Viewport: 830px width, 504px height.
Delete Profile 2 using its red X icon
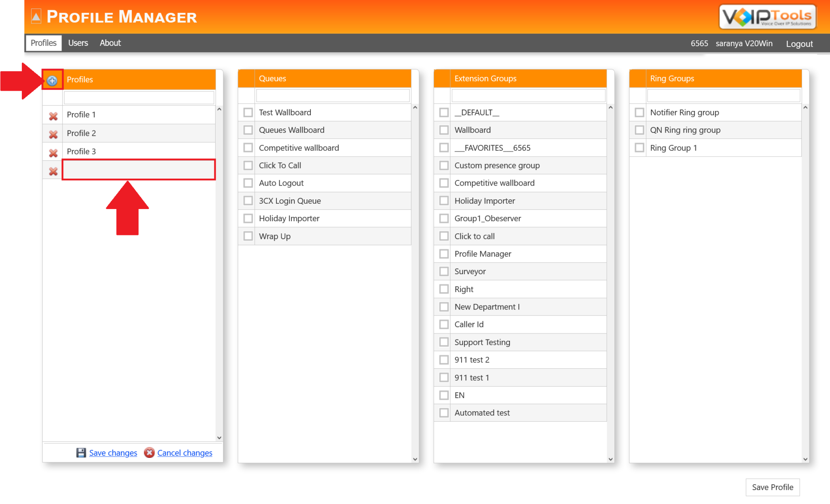click(52, 135)
